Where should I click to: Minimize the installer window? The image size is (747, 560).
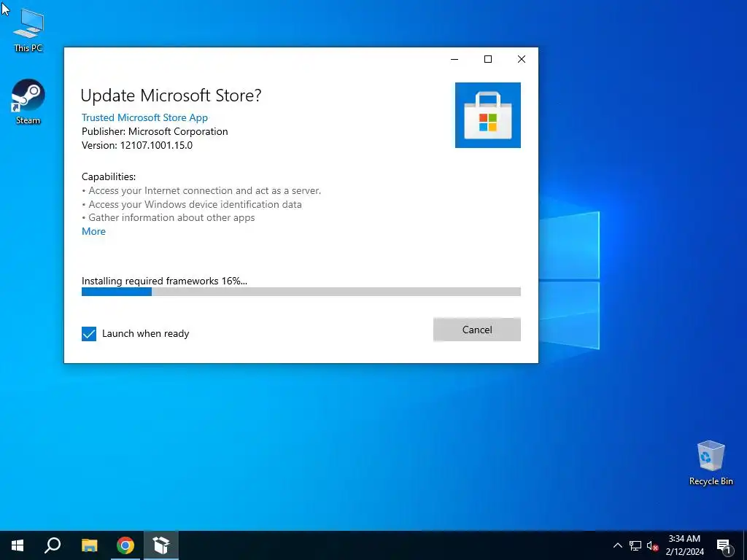pos(454,59)
